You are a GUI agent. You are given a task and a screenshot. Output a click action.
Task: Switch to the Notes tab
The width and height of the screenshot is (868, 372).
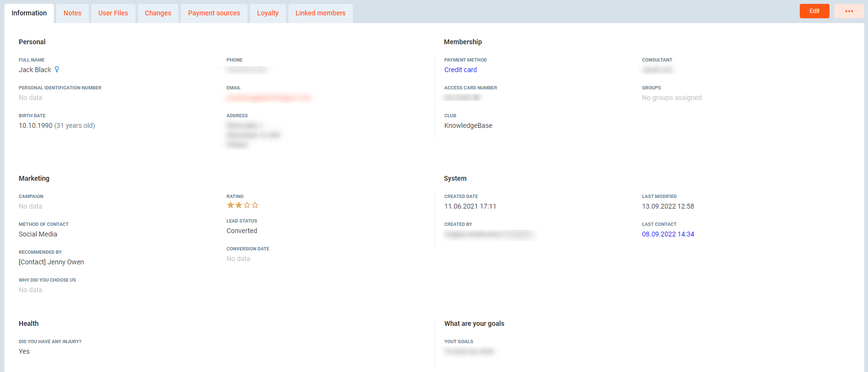73,13
